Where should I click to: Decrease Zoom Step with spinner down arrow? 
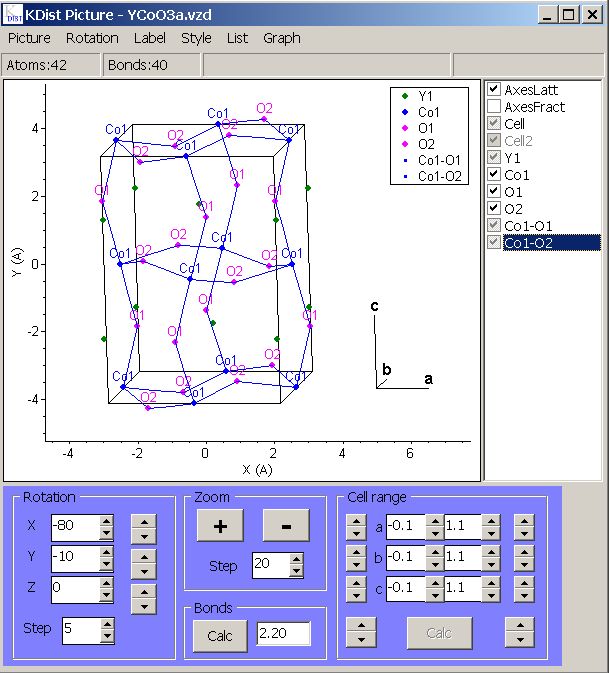tap(296, 571)
